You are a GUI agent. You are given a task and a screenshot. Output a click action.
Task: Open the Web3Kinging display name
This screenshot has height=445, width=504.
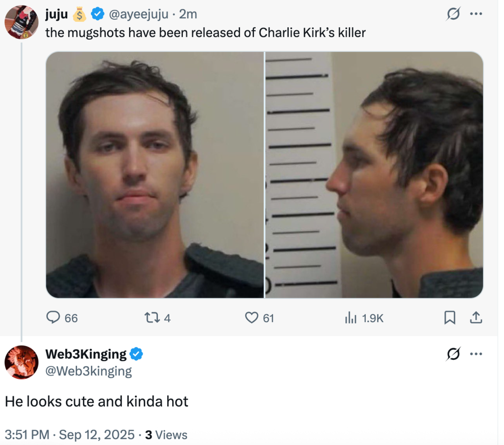[x=86, y=354]
